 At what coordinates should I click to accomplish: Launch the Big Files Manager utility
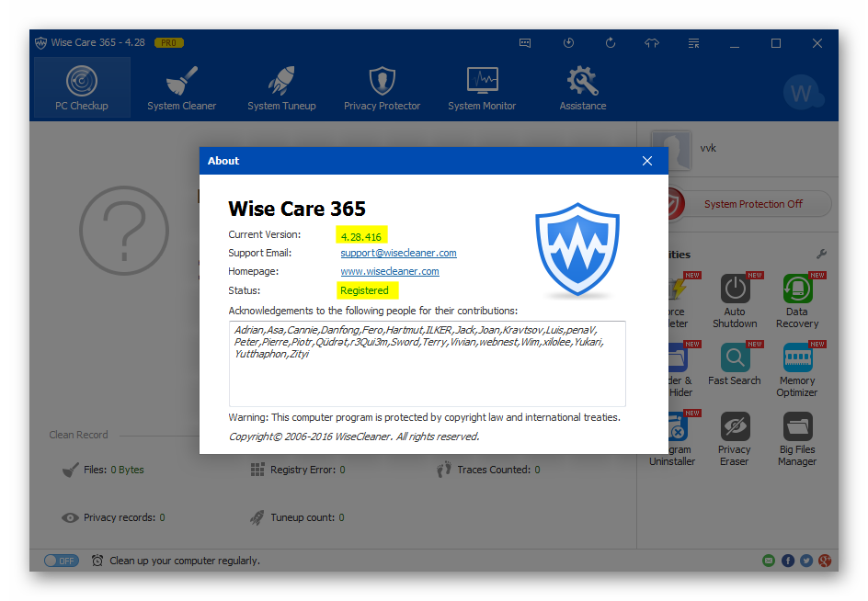[x=797, y=439]
